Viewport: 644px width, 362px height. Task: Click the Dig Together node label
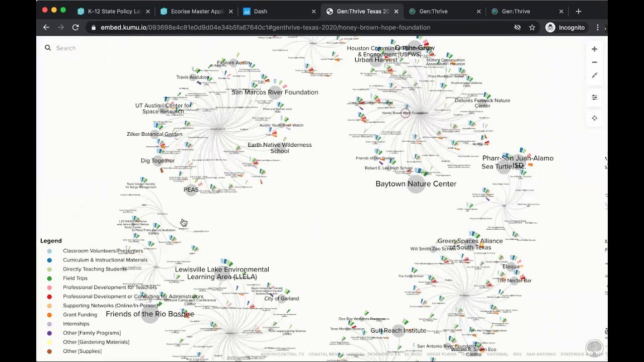157,161
